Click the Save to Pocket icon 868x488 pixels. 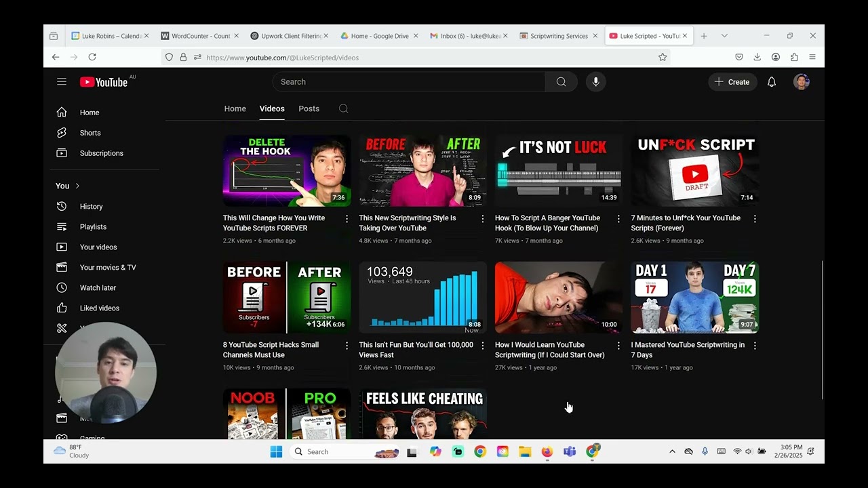(x=739, y=58)
